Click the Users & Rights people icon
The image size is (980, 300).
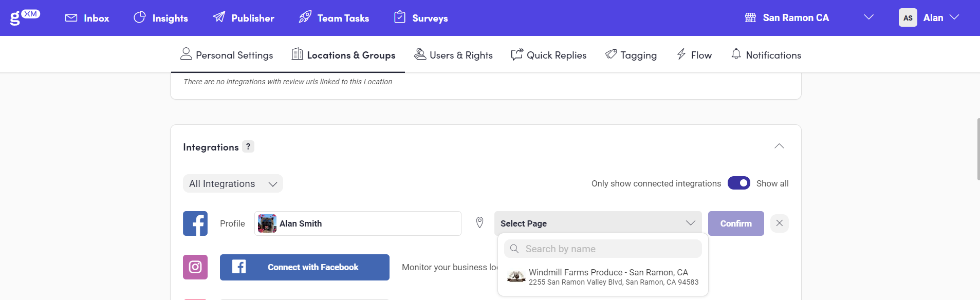pos(420,54)
